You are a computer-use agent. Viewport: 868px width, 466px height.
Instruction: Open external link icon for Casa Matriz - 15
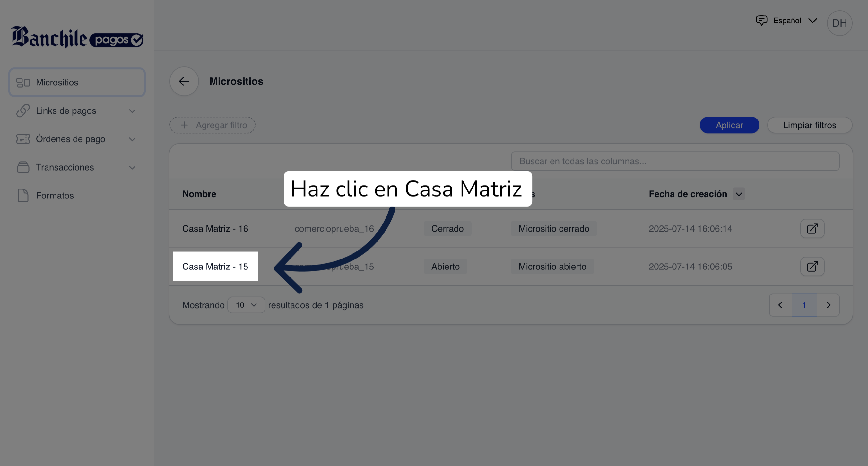(812, 266)
